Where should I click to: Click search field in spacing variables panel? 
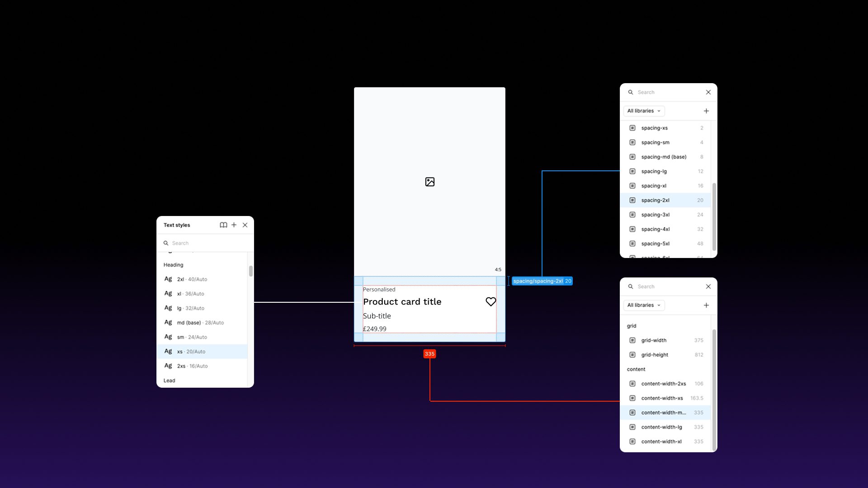(x=665, y=92)
